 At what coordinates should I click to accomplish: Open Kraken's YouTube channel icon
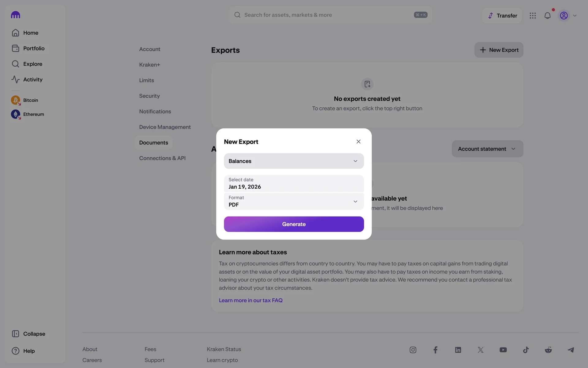(x=503, y=350)
